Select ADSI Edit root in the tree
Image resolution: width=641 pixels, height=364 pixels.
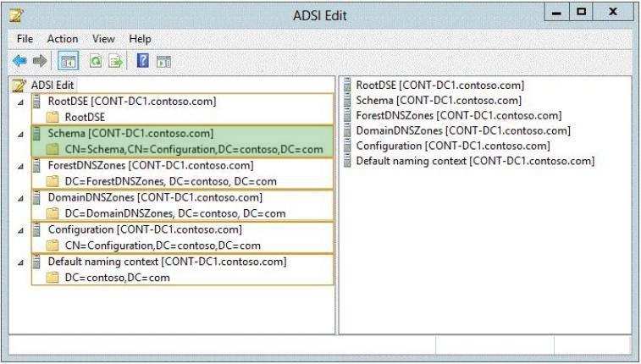[x=52, y=85]
